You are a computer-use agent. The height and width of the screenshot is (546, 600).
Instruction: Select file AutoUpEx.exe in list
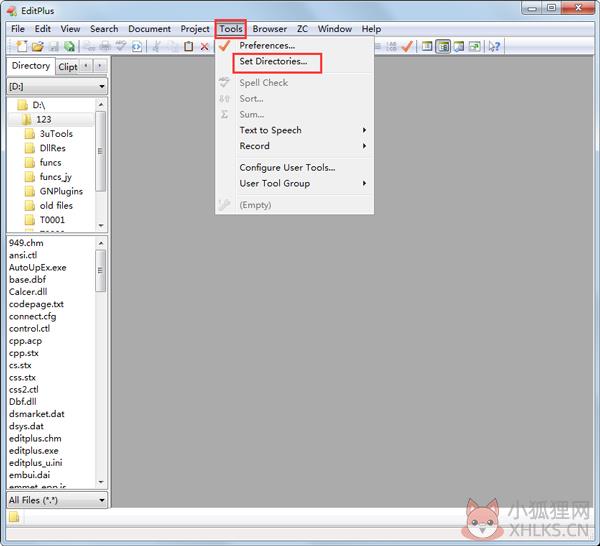pyautogui.click(x=38, y=267)
